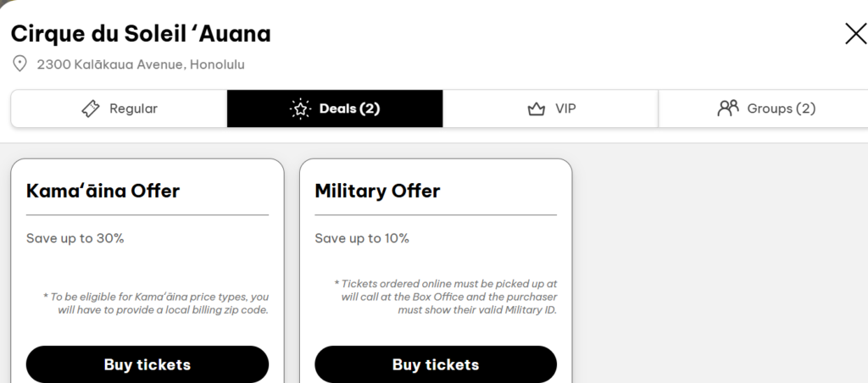Buy tickets for the Military Offer
This screenshot has width=868, height=383.
click(436, 364)
